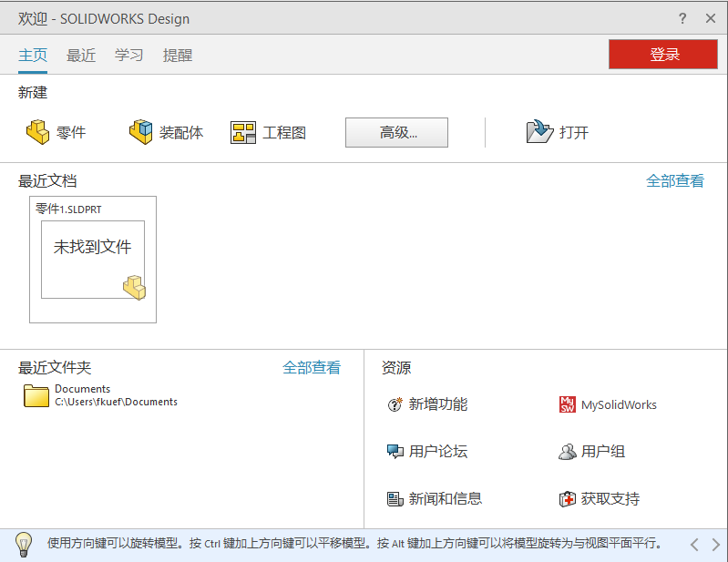Click the 零件 label under 新建
728x562 pixels.
tap(71, 133)
